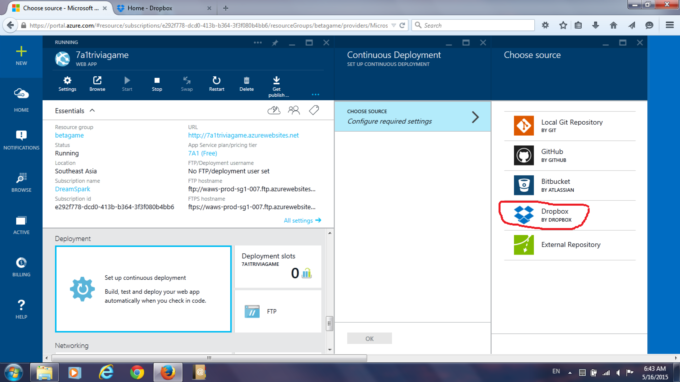
Task: Click Get publish profile icon
Action: pyautogui.click(x=277, y=87)
